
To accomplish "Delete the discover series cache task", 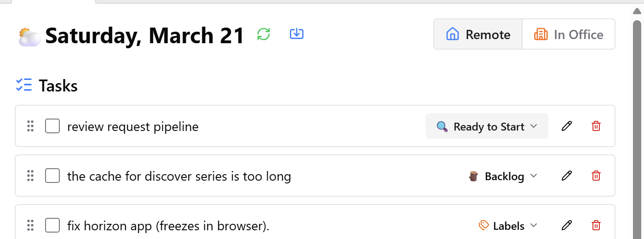I will (596, 176).
